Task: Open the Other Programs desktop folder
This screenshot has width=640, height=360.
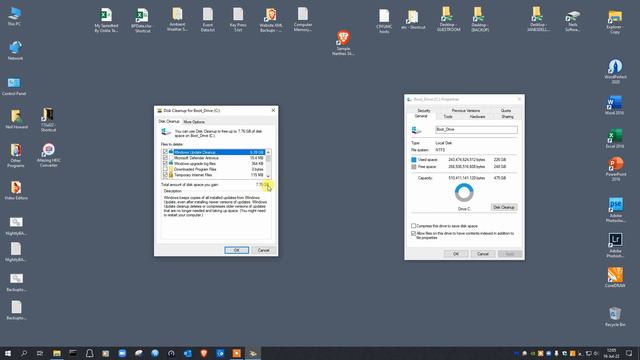Action: pyautogui.click(x=16, y=156)
